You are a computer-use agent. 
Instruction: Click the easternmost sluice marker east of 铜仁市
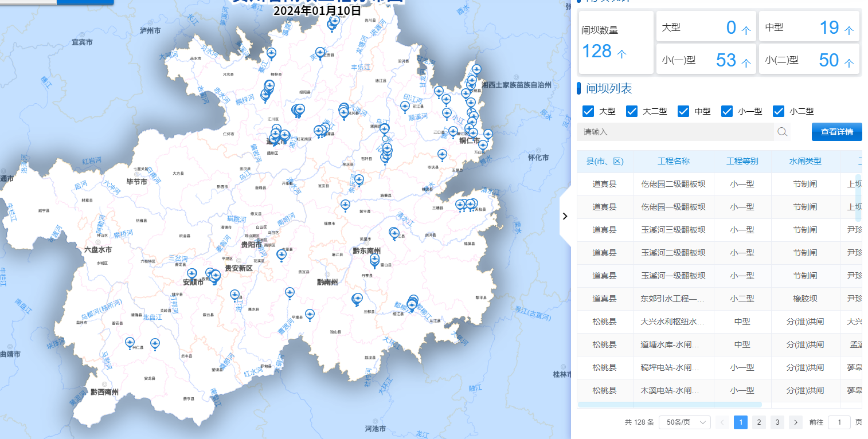click(x=488, y=135)
